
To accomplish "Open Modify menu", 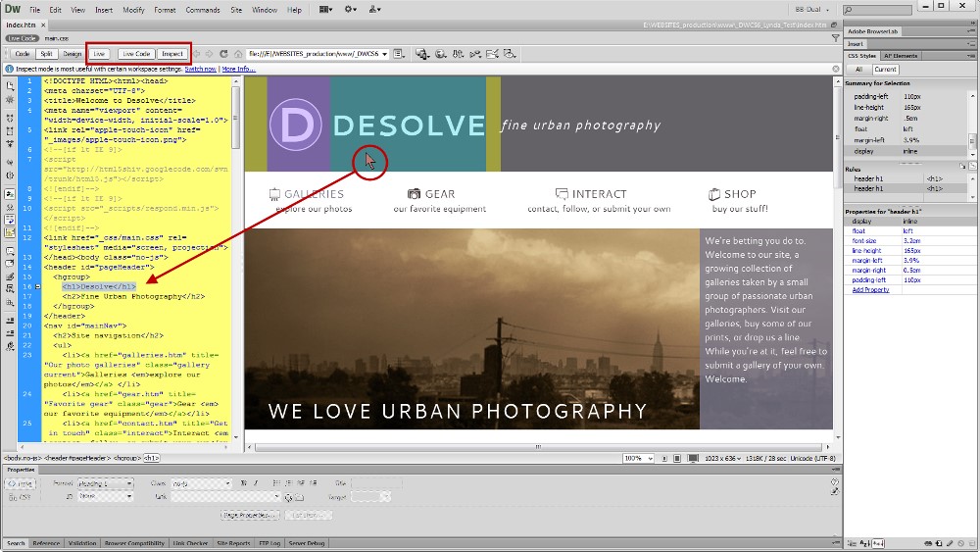I will pos(133,10).
